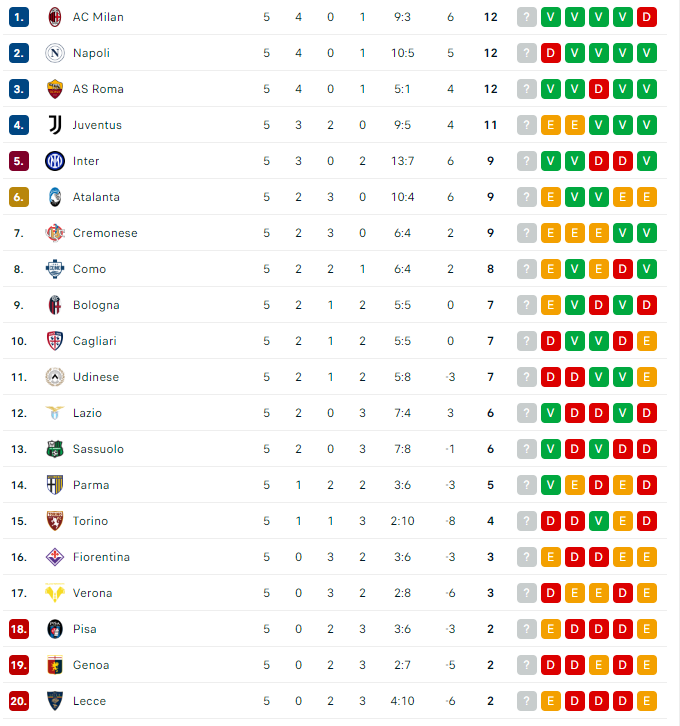Click Juventus' gray question mark badge

pos(527,125)
